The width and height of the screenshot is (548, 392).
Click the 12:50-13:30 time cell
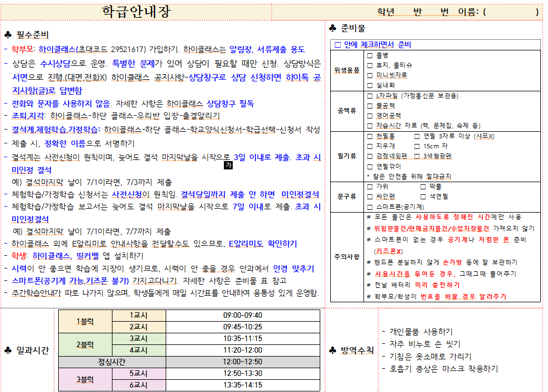(243, 374)
